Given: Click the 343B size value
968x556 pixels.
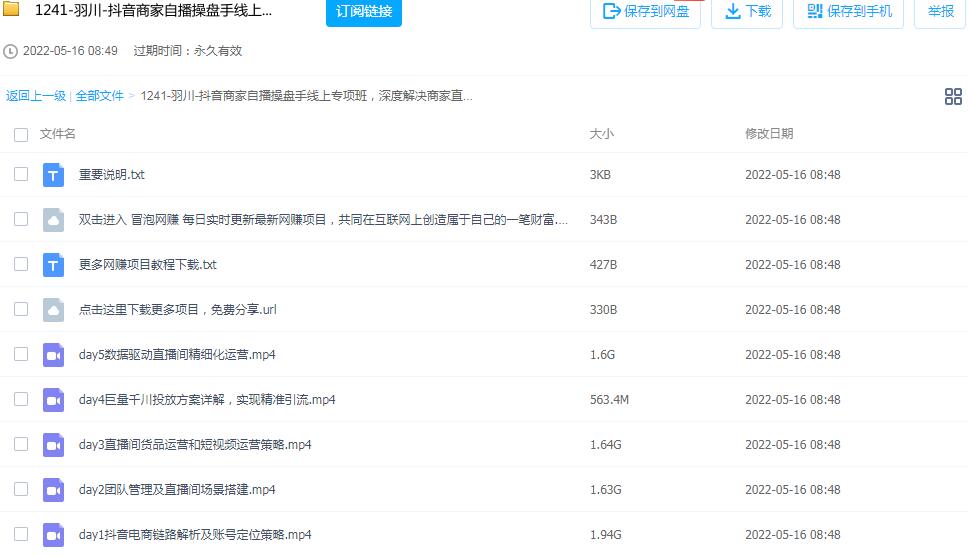Looking at the screenshot, I should 603,220.
